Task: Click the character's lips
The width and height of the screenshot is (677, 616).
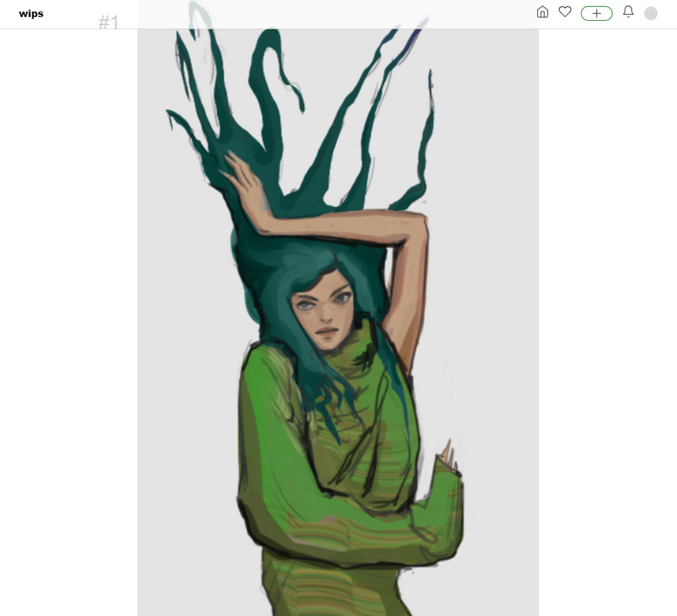Action: tap(326, 332)
